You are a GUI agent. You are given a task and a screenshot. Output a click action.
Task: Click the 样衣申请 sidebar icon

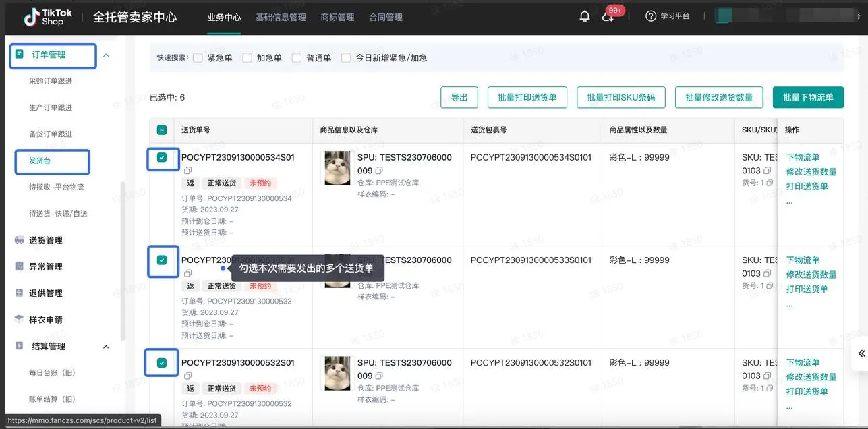20,320
